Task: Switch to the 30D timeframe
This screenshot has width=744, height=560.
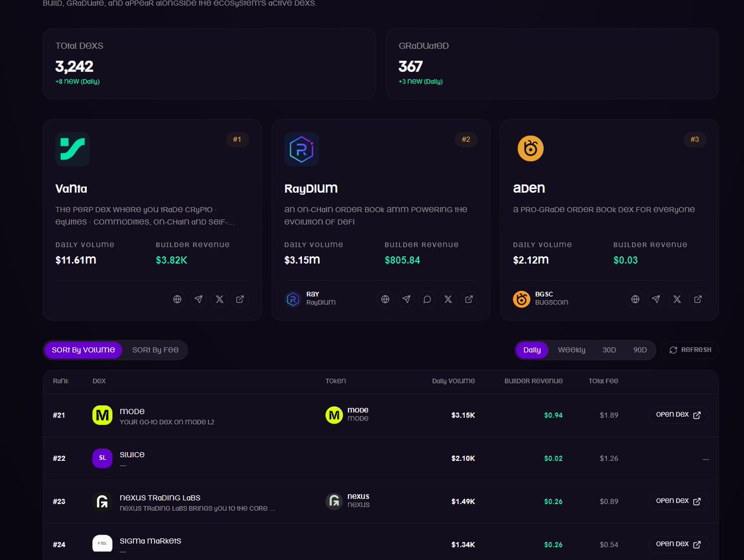Action: pyautogui.click(x=609, y=350)
